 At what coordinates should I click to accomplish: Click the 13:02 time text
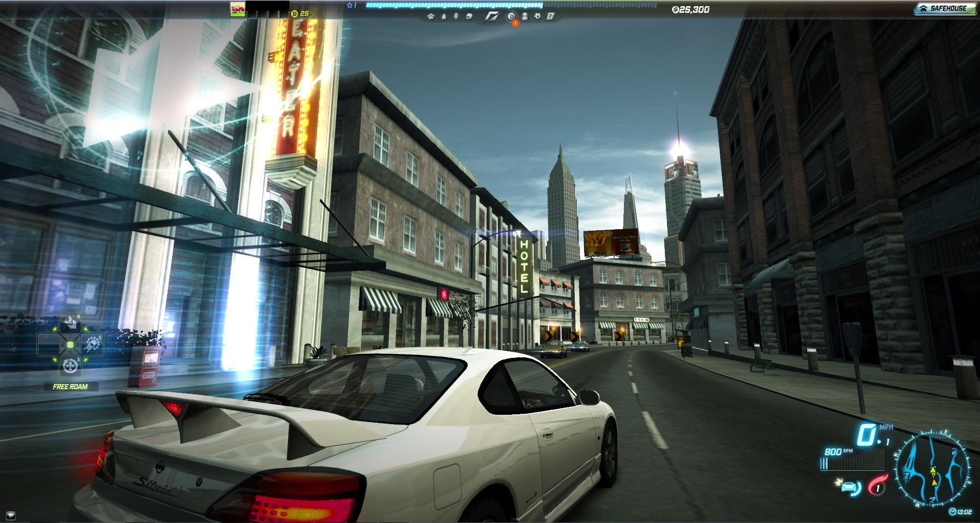pos(965,512)
